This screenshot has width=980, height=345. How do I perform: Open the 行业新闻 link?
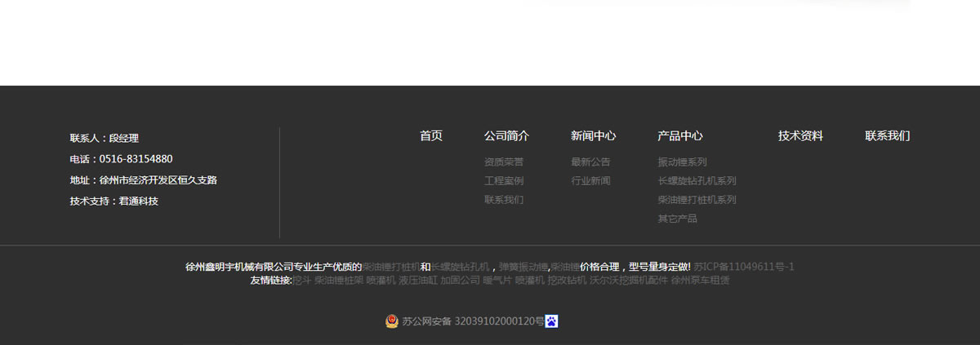590,181
